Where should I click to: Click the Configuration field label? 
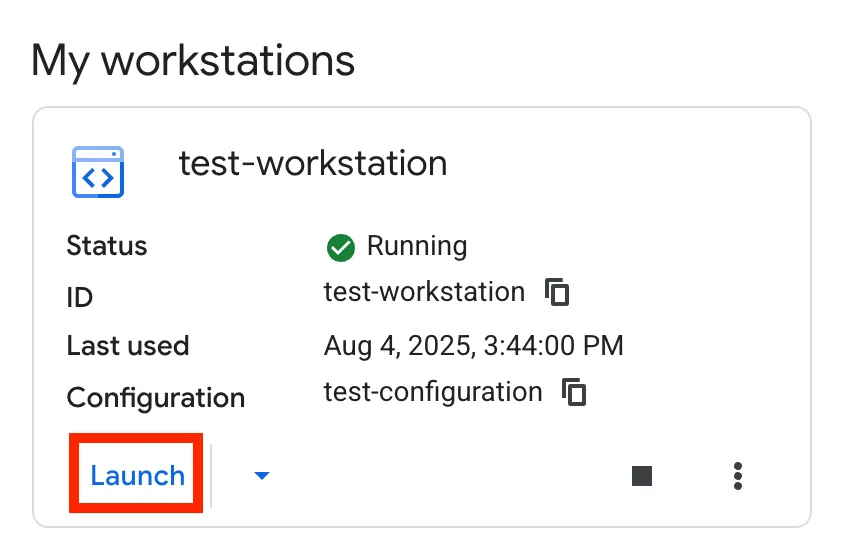156,397
